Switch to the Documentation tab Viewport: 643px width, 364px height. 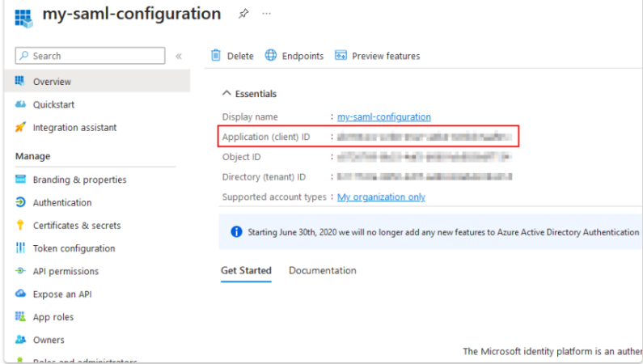[323, 270]
